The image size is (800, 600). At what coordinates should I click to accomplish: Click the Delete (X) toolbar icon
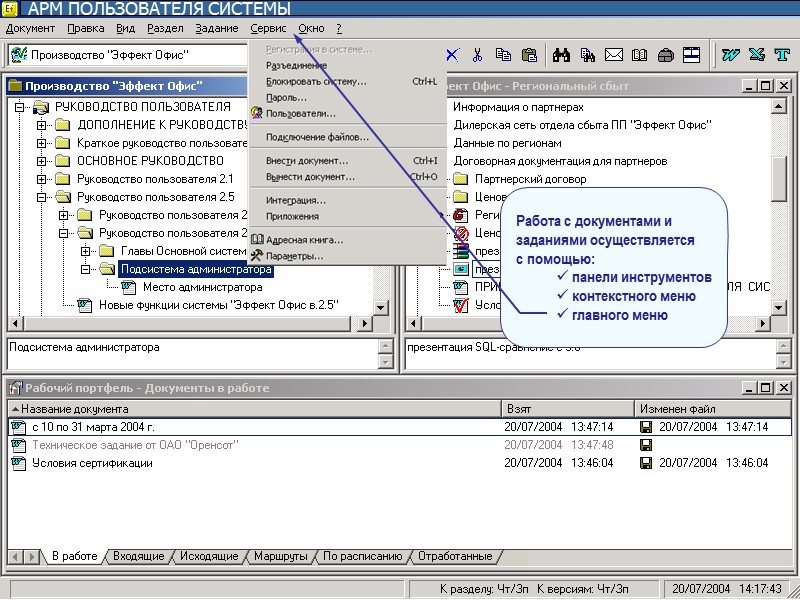[452, 55]
